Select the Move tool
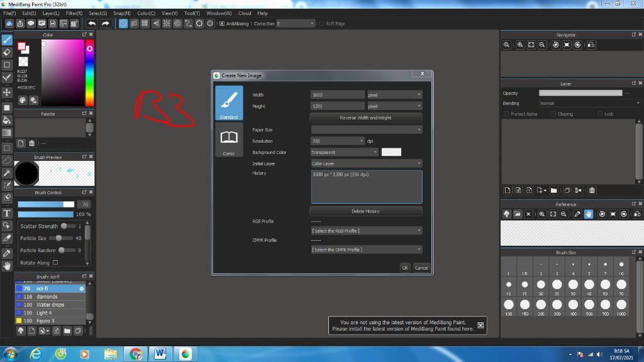This screenshot has height=362, width=644. point(6,92)
